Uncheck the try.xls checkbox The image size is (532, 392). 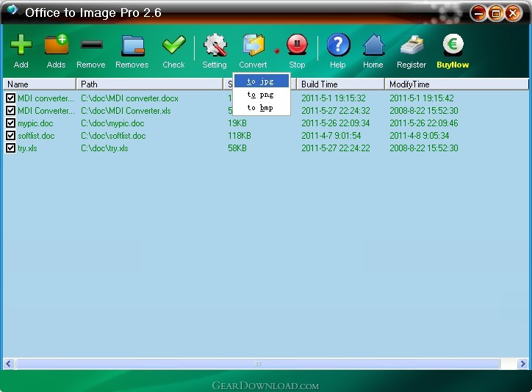pos(10,148)
